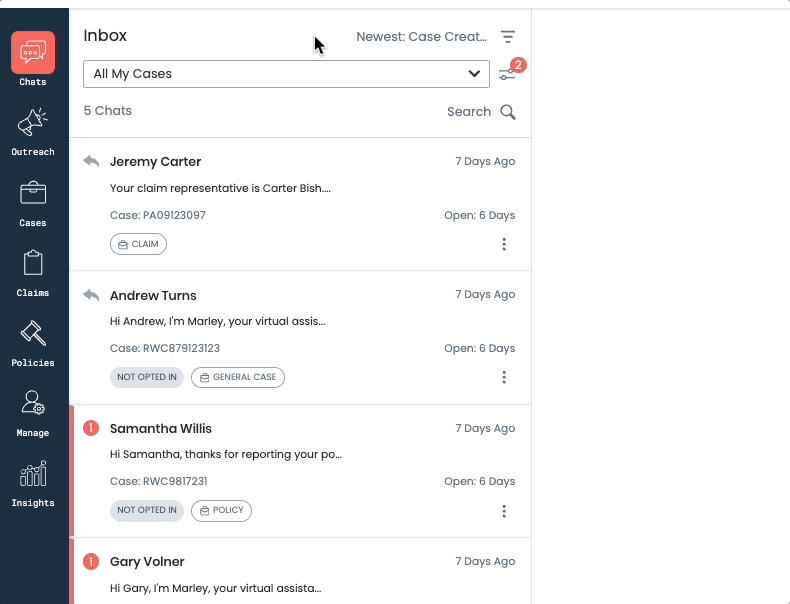Navigate to Claims clipboard icon
The image size is (790, 604).
33,265
